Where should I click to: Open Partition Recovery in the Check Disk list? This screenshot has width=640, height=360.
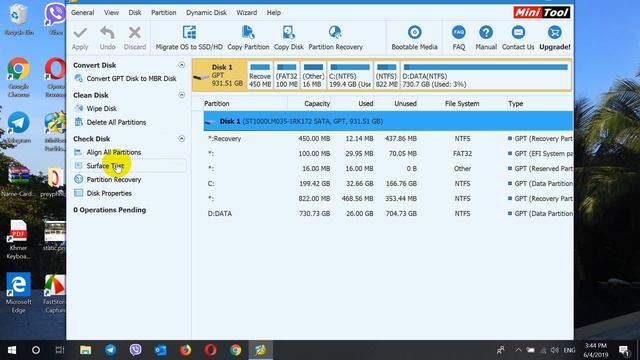point(108,180)
